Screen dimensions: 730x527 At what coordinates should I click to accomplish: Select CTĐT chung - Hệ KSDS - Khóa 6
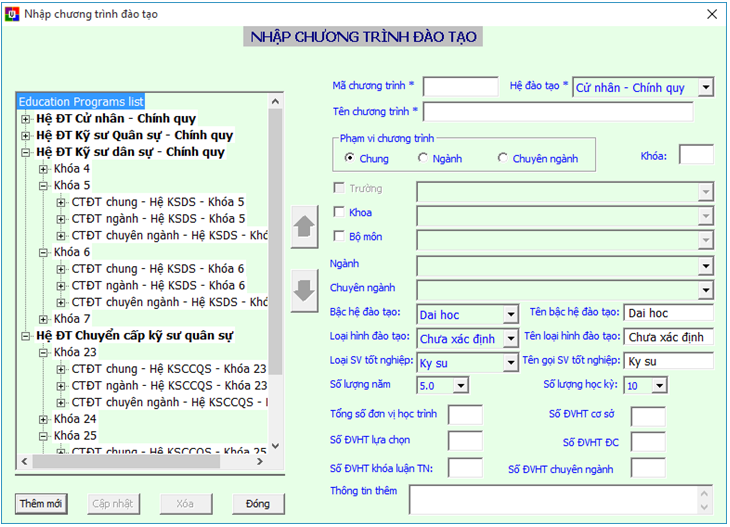pyautogui.click(x=157, y=269)
